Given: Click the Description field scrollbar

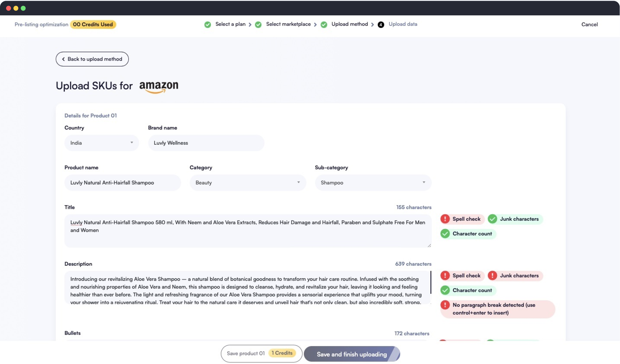Looking at the screenshot, I should point(431,282).
